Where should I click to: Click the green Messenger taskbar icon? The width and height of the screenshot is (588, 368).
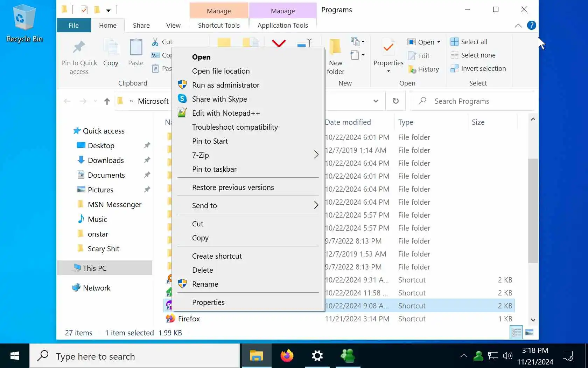pyautogui.click(x=348, y=356)
